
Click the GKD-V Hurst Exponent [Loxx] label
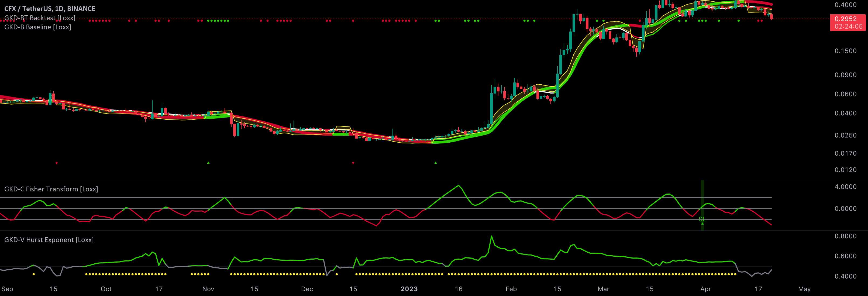pos(49,240)
